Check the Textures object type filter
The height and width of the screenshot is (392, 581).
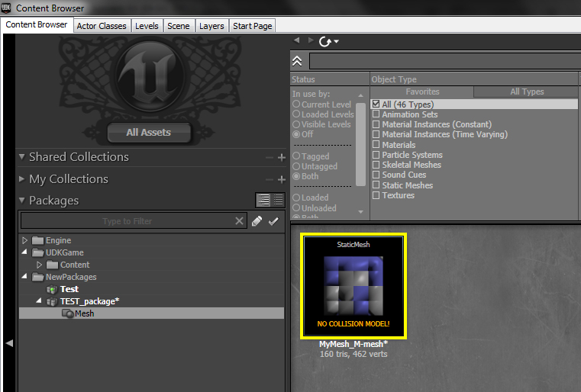pos(376,195)
